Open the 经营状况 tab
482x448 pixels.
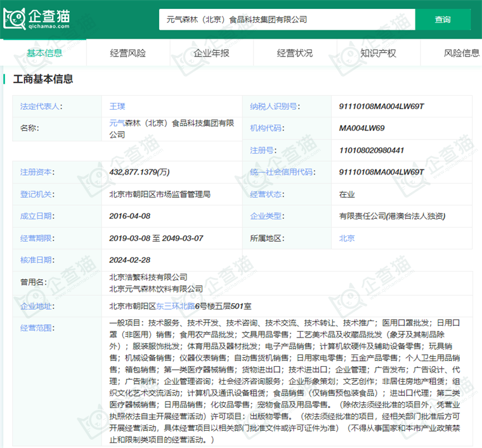(x=295, y=53)
